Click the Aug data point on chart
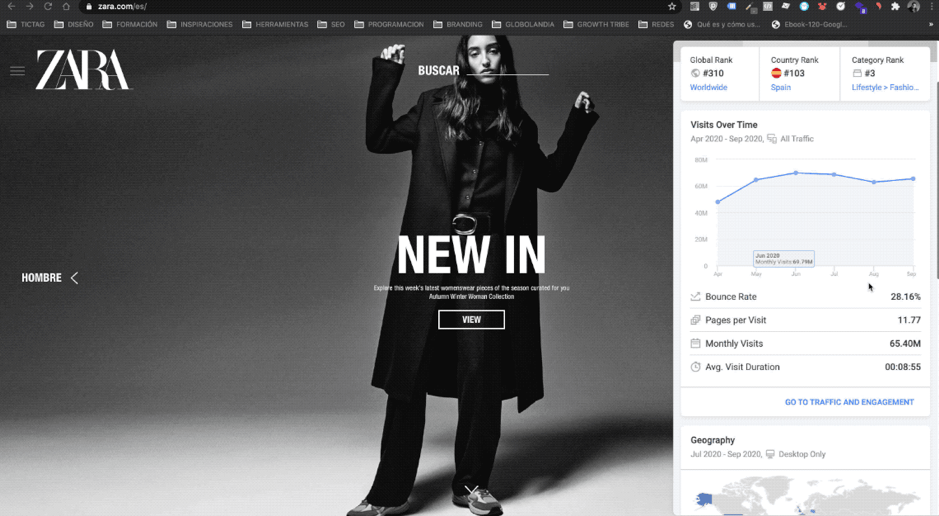939x516 pixels. point(874,182)
